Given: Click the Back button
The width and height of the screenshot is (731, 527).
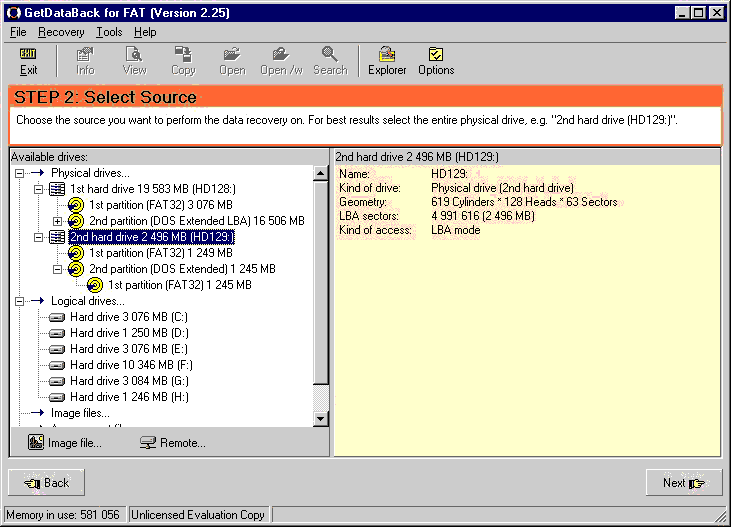Looking at the screenshot, I should point(47,483).
